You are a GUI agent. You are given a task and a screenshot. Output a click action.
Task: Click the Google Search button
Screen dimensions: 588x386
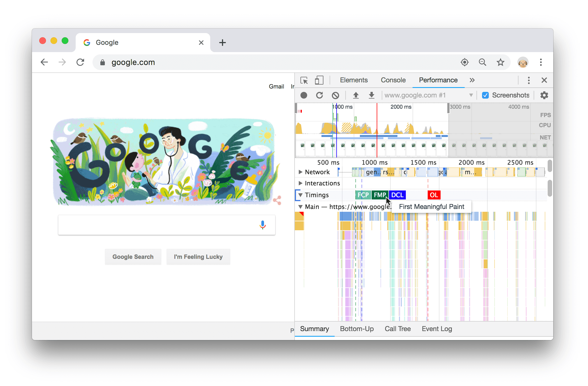coord(132,257)
